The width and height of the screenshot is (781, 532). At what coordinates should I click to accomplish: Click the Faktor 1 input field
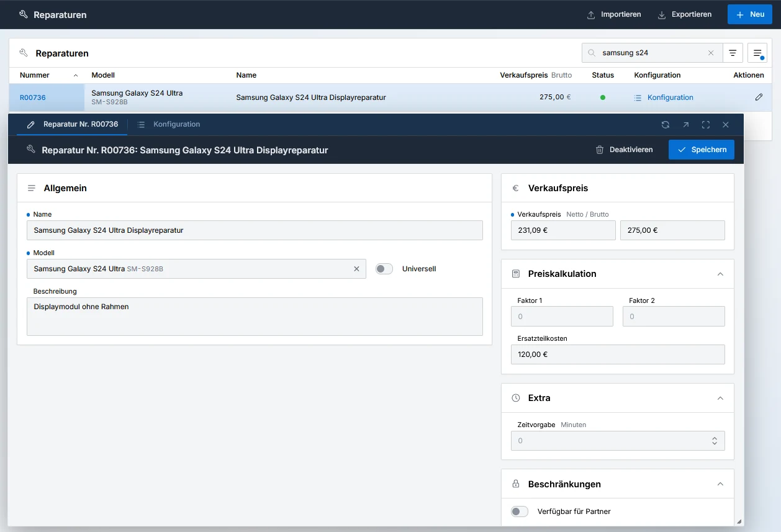pos(562,317)
